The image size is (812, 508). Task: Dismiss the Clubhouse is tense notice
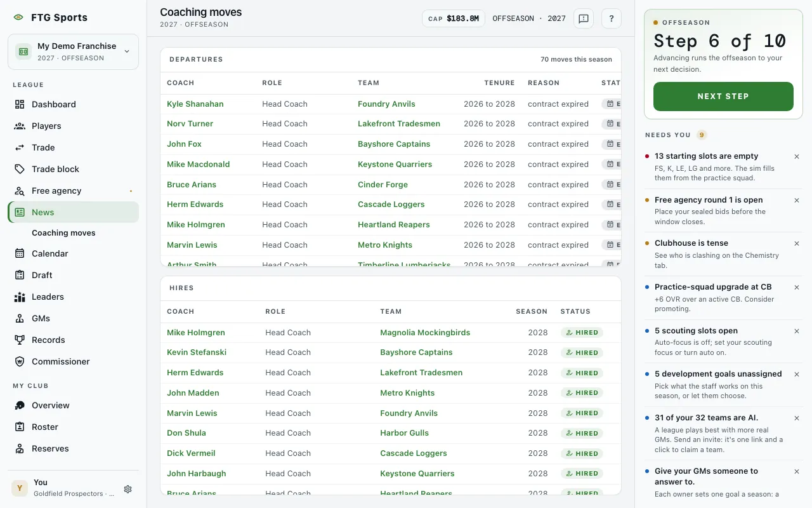click(x=797, y=243)
